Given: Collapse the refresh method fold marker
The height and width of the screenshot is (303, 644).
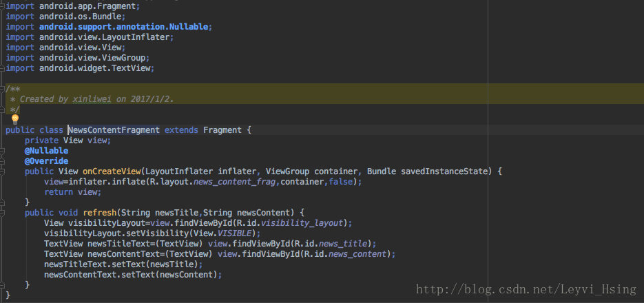Looking at the screenshot, I should tap(2, 213).
